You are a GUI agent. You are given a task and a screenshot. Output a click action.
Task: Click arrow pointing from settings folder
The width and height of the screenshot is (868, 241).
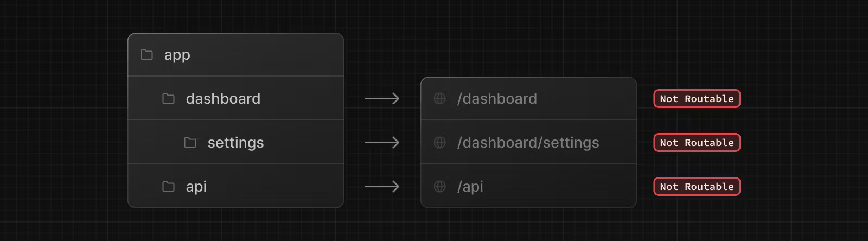click(x=382, y=143)
